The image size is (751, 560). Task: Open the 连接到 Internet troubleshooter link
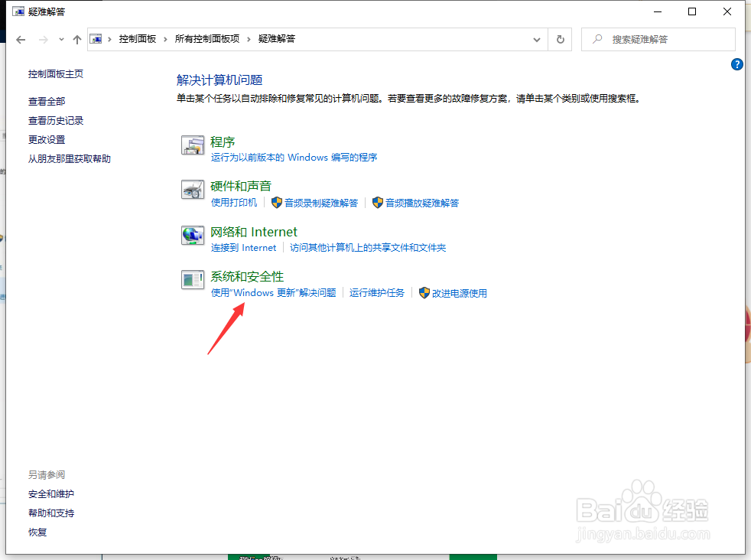coord(243,247)
